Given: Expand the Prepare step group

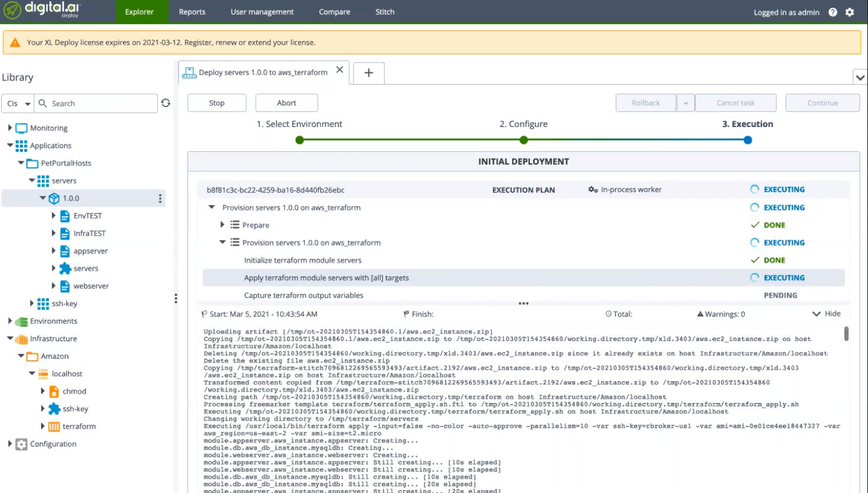Looking at the screenshot, I should click(222, 225).
